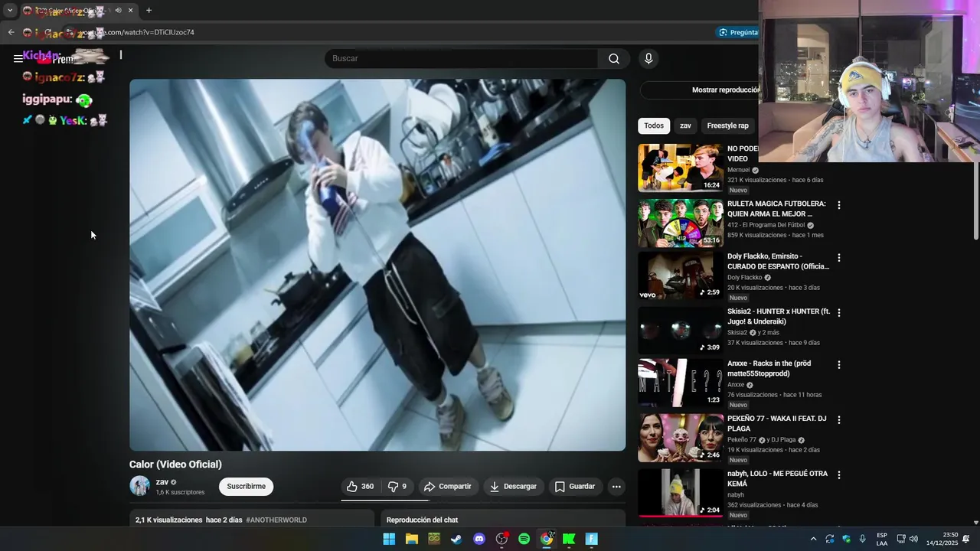The image size is (980, 551).
Task: Open the Memuel 16:24 video thumbnail
Action: (x=681, y=168)
